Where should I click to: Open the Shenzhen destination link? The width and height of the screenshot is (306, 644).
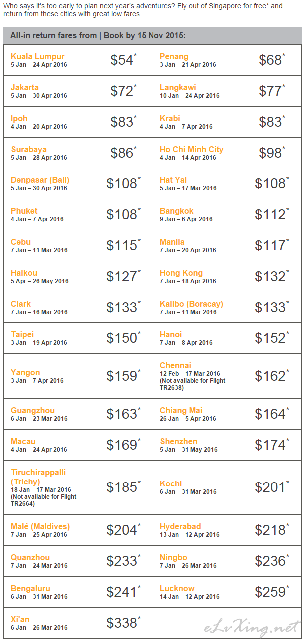tap(178, 441)
